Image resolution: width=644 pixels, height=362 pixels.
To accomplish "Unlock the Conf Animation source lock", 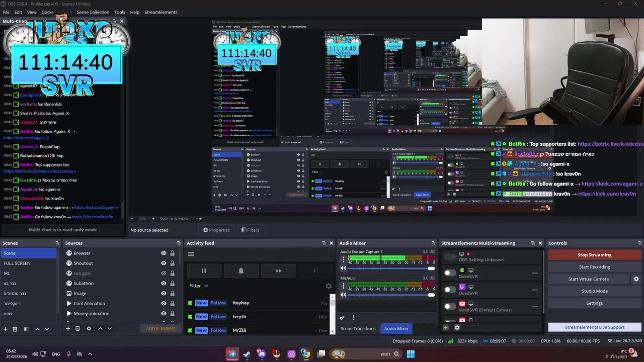I will [172, 304].
